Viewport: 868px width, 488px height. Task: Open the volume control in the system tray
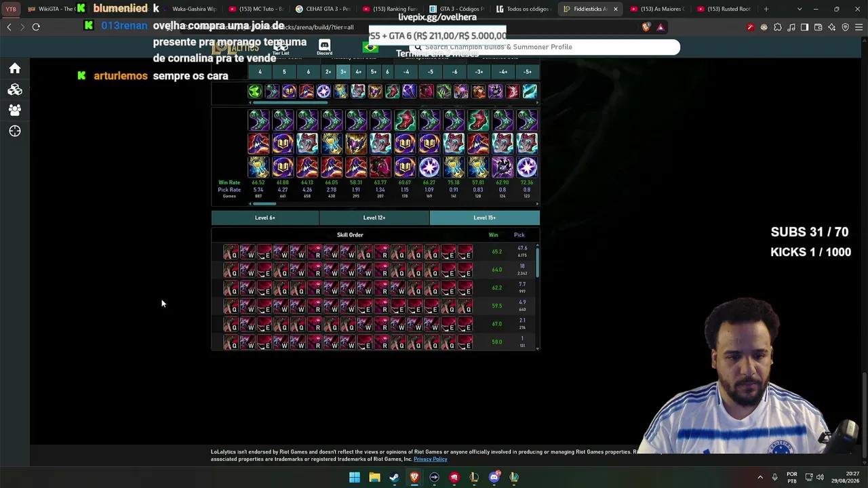point(820,477)
